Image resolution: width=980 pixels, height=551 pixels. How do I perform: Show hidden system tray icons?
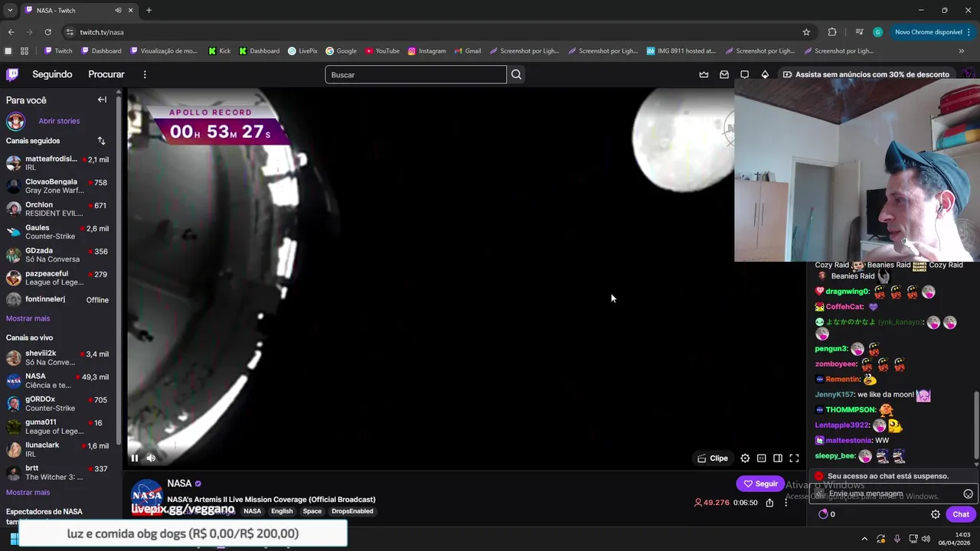(x=864, y=539)
